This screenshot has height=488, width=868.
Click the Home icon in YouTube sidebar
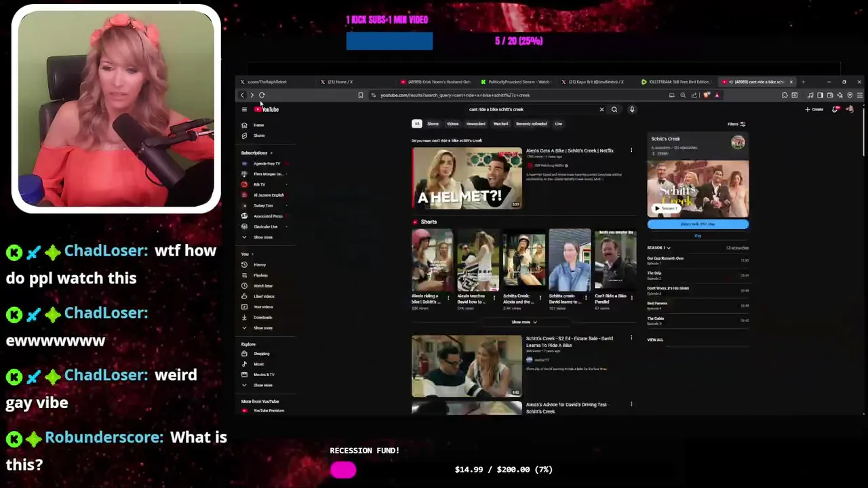pyautogui.click(x=244, y=125)
